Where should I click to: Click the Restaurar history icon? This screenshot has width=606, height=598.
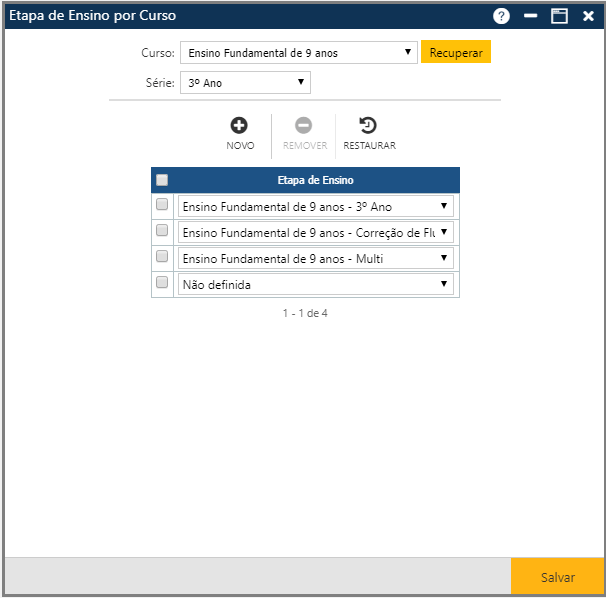tap(368, 126)
